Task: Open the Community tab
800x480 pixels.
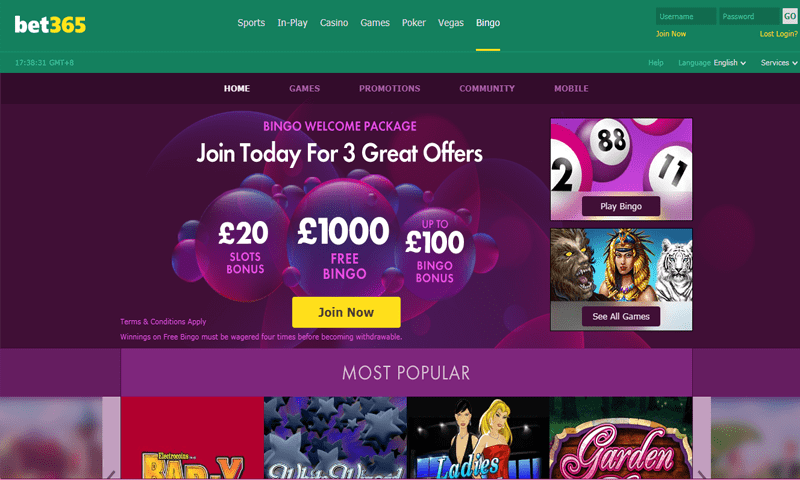Action: click(487, 88)
